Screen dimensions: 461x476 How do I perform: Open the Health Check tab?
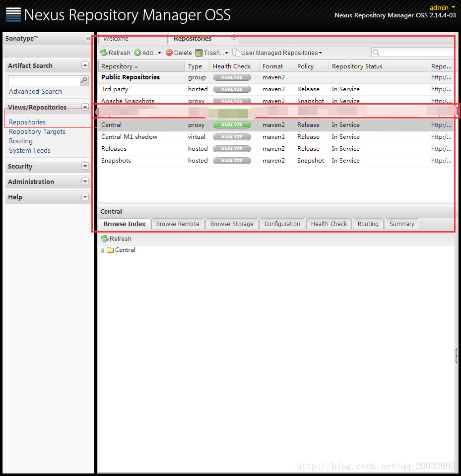(x=329, y=224)
